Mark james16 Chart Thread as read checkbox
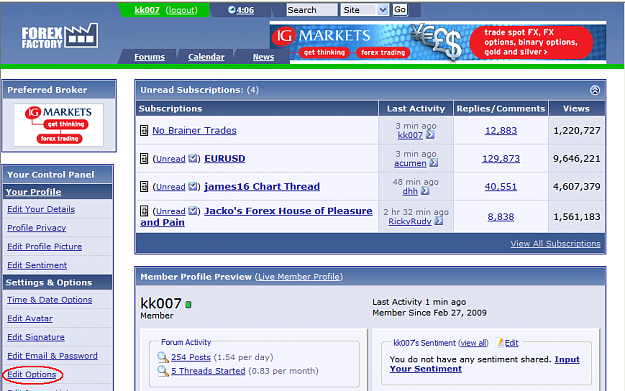This screenshot has height=391, width=625. pos(193,186)
